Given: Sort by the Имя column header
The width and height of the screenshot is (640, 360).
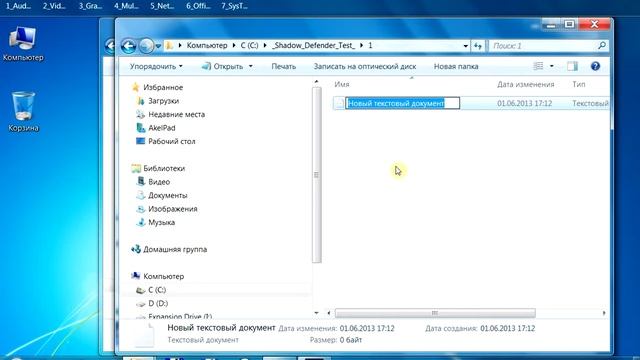Looking at the screenshot, I should (x=342, y=84).
